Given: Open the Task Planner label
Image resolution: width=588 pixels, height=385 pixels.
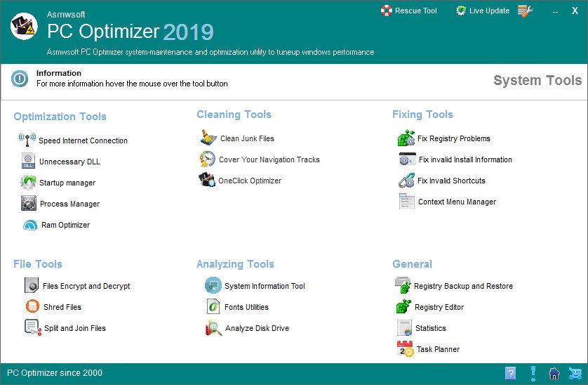Looking at the screenshot, I should [438, 349].
